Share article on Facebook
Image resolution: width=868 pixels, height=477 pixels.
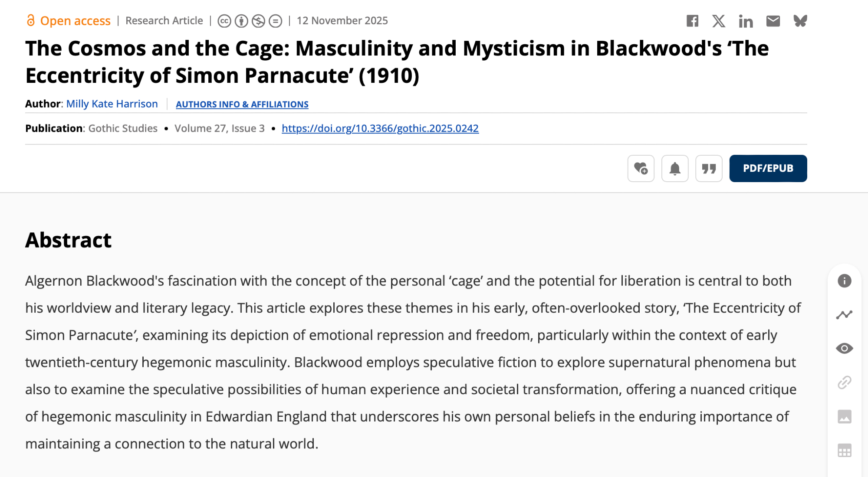692,21
